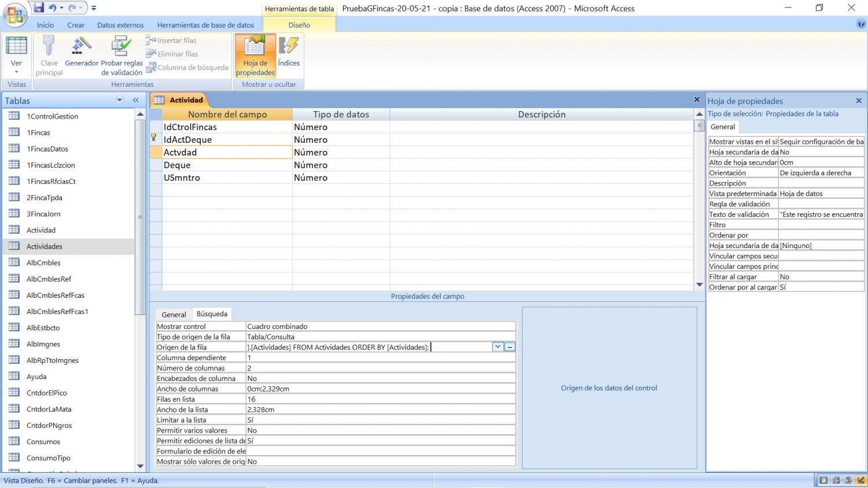Switch to the General field properties tab
This screenshot has width=868, height=488.
click(x=174, y=315)
